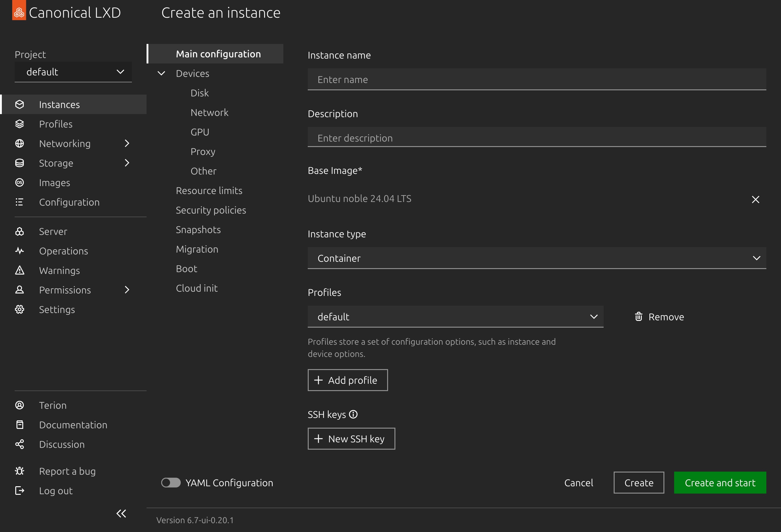Click the trash icon beside Remove
The width and height of the screenshot is (781, 532).
coord(638,316)
